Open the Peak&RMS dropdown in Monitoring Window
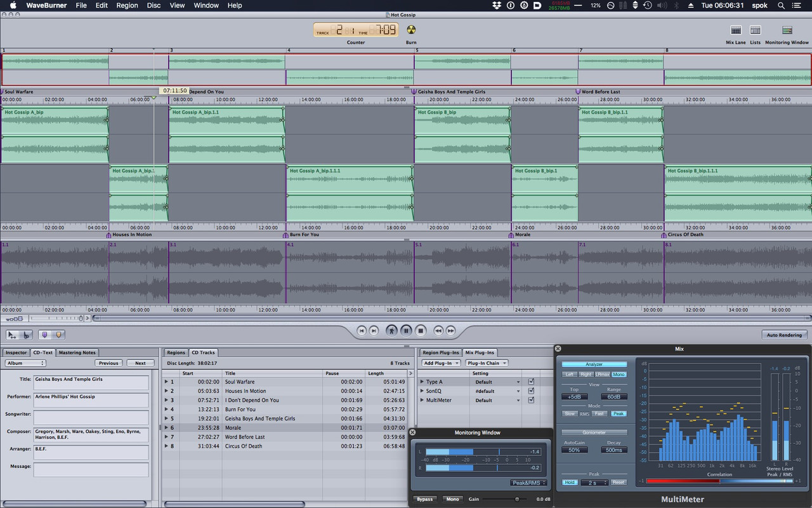Screen dimensions: 812x508 click(528, 483)
